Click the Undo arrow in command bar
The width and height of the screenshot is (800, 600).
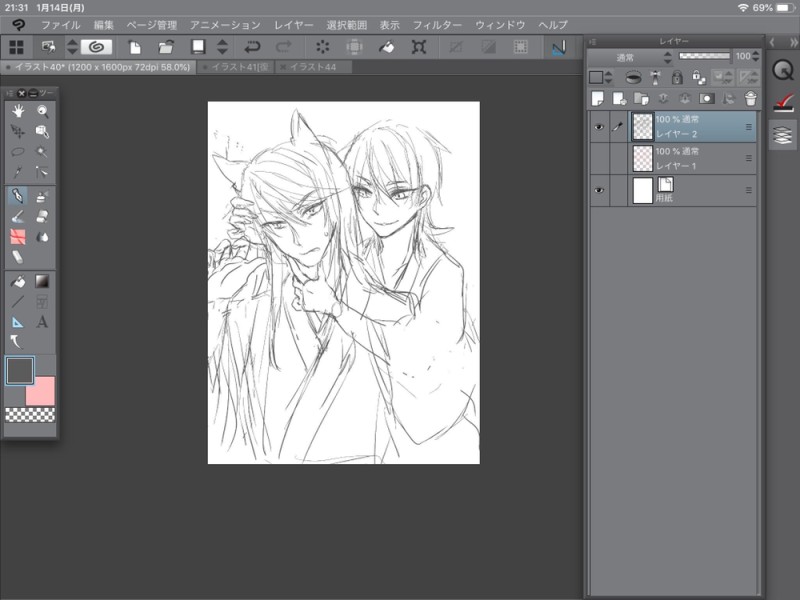tap(252, 47)
